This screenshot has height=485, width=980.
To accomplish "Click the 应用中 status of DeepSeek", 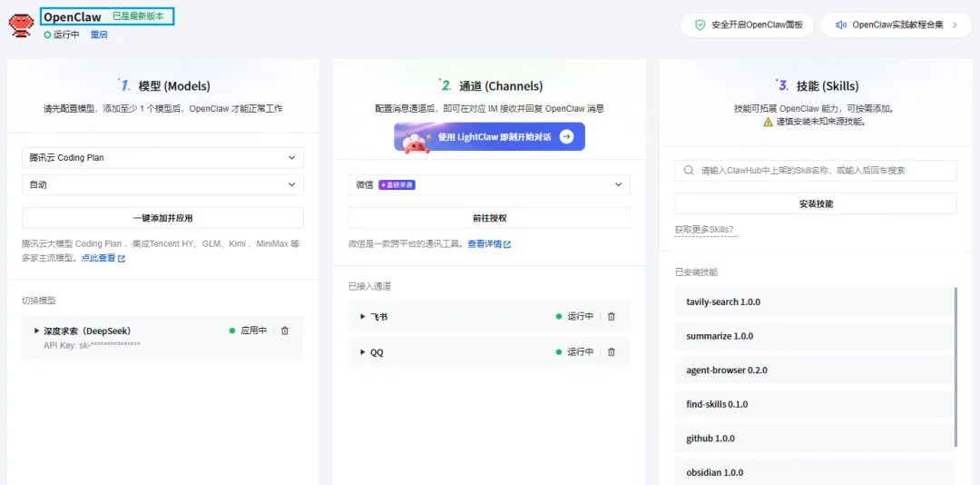I will pos(248,331).
